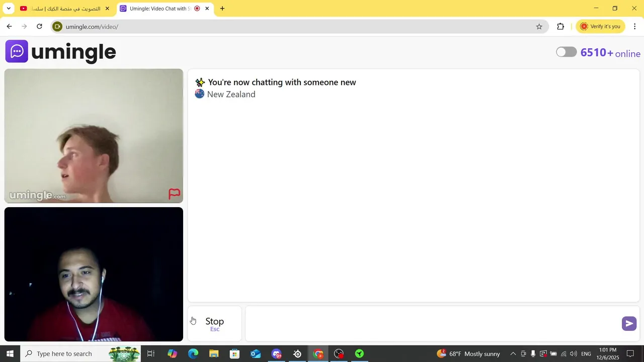
Task: Click your own webcam preview
Action: 94,275
